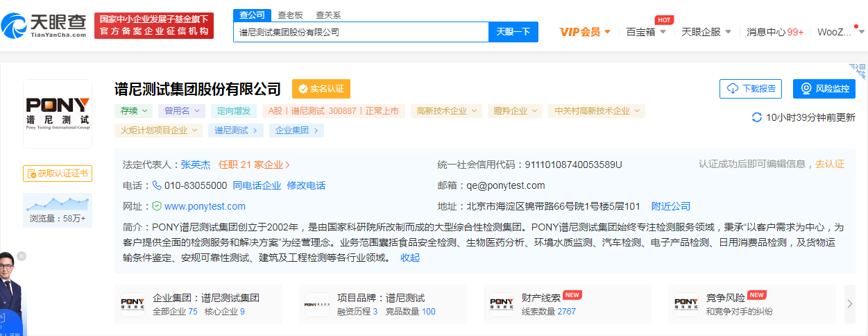Open the 天眼企服 dropdown menu
The width and height of the screenshot is (868, 336).
click(706, 32)
